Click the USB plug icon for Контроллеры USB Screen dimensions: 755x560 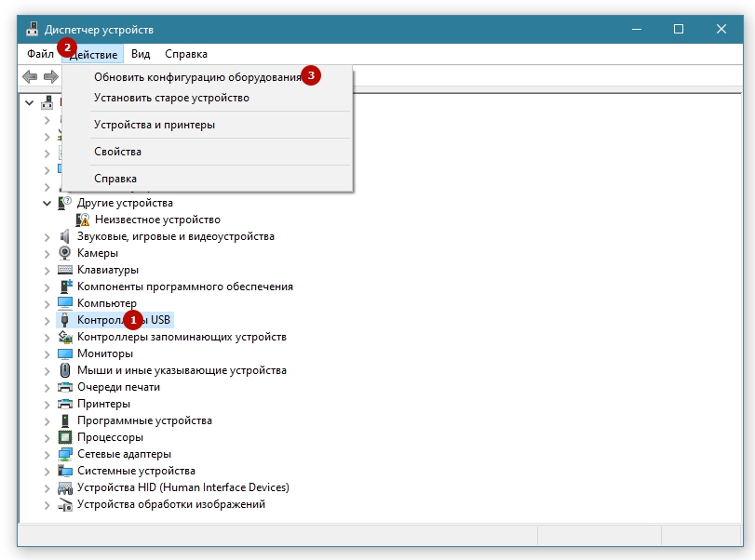point(64,320)
